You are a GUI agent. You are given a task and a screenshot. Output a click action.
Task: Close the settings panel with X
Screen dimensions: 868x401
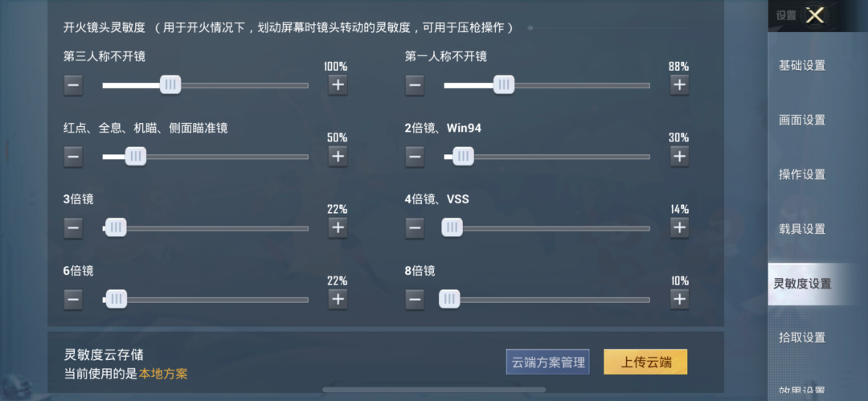814,15
